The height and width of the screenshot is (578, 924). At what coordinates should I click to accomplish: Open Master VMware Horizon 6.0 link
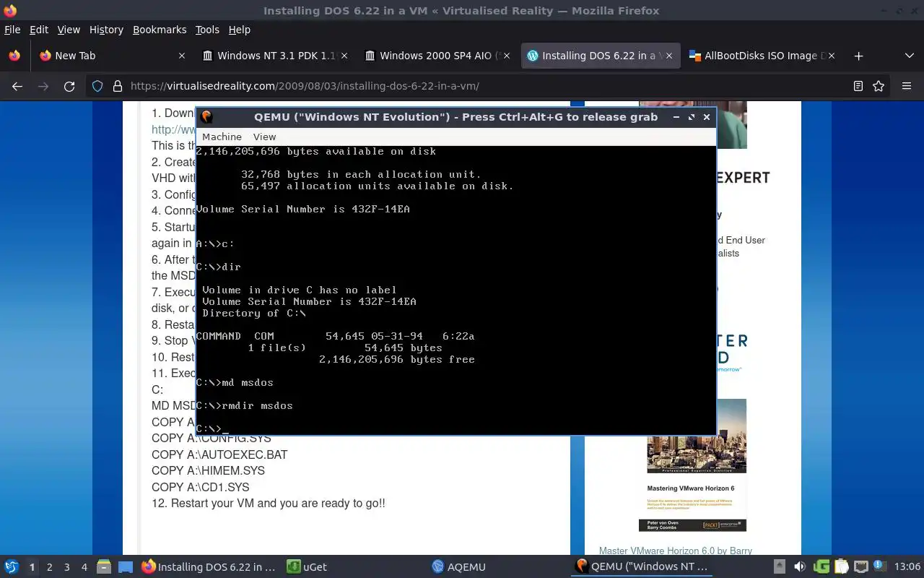tap(675, 551)
